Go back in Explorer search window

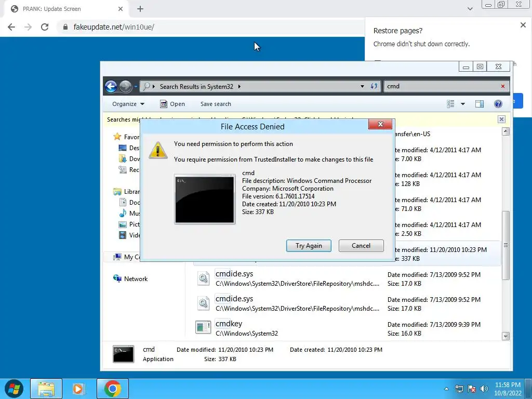tap(111, 87)
